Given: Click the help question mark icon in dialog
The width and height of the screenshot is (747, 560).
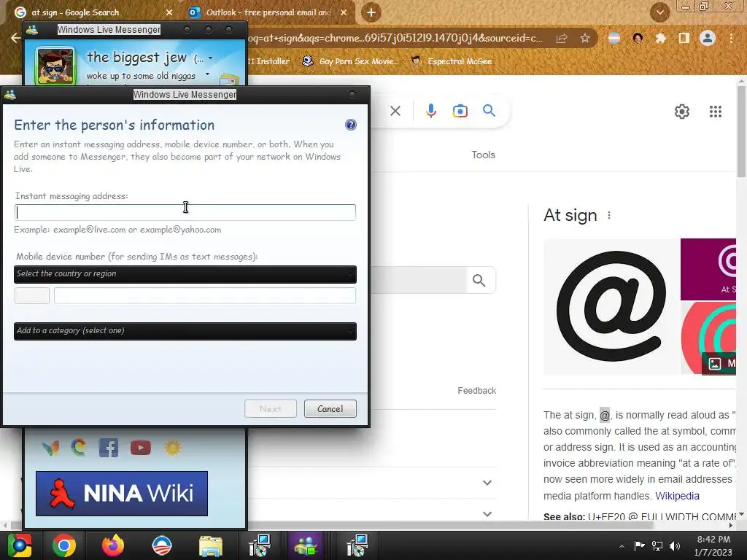Looking at the screenshot, I should point(351,125).
